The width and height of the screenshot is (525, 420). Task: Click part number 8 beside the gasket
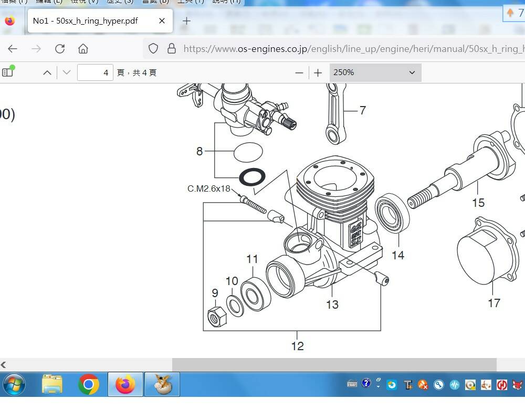point(199,151)
